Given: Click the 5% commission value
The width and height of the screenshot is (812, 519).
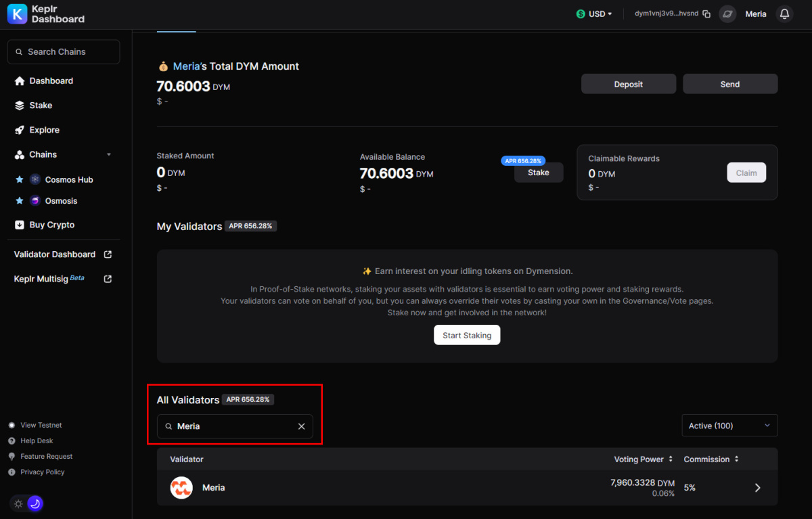Looking at the screenshot, I should tap(690, 488).
